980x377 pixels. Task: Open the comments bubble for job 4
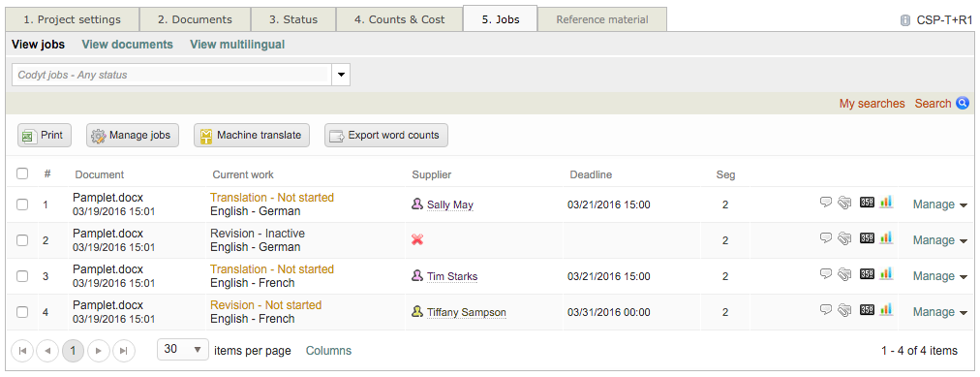click(x=826, y=309)
